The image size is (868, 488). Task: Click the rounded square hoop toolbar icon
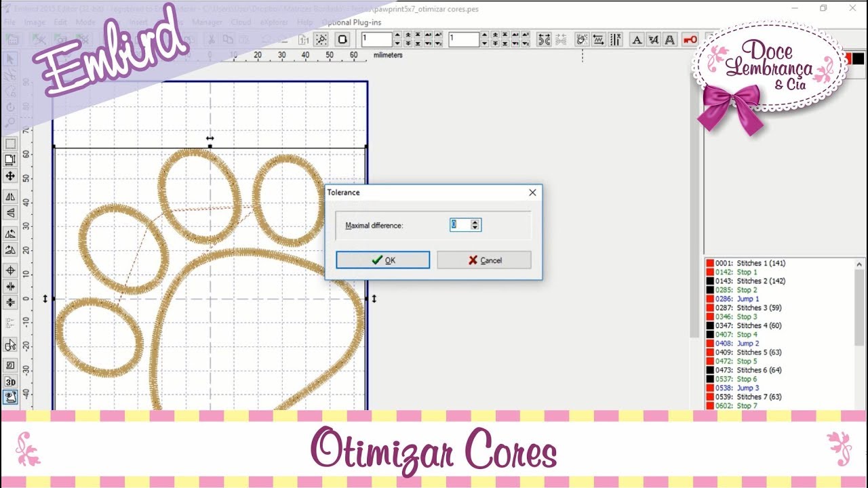click(342, 39)
